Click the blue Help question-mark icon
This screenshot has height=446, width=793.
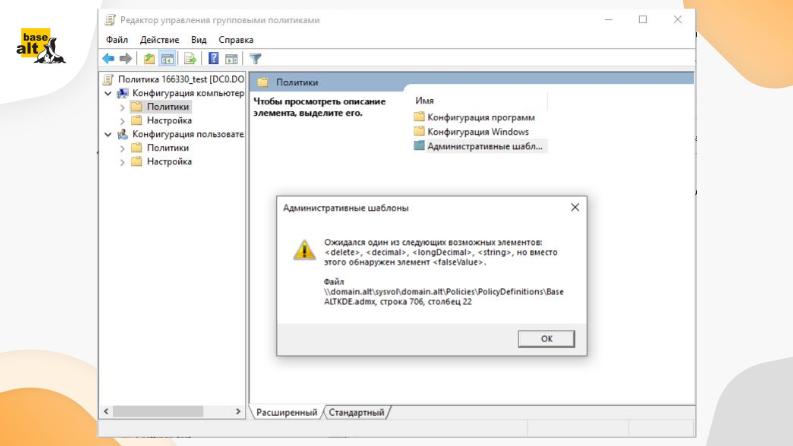[213, 58]
